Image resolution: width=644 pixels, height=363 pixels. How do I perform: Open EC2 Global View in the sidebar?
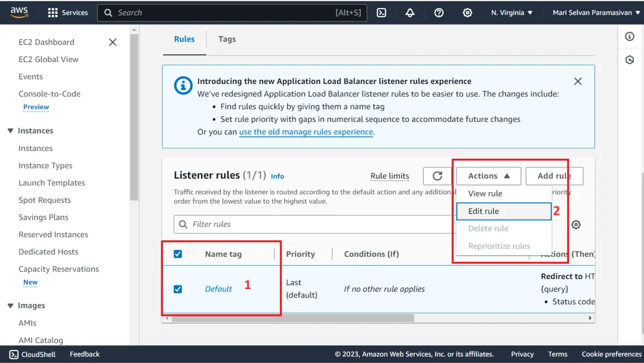tap(49, 59)
